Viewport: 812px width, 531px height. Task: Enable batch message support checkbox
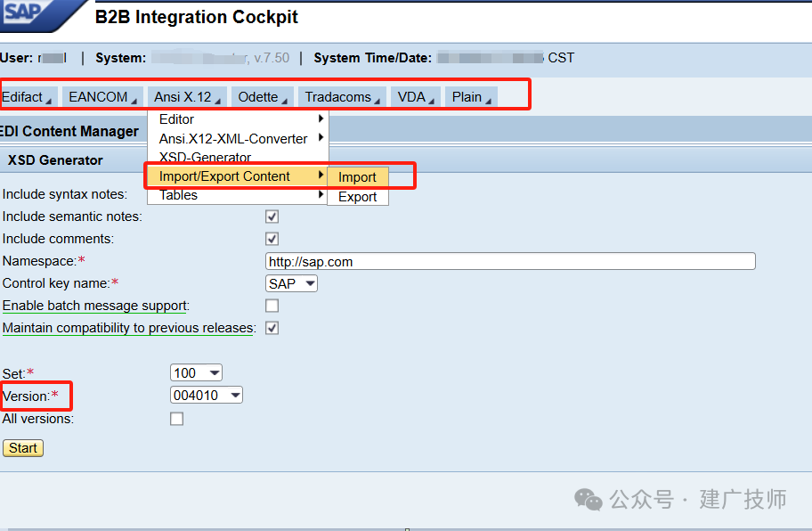(x=272, y=306)
